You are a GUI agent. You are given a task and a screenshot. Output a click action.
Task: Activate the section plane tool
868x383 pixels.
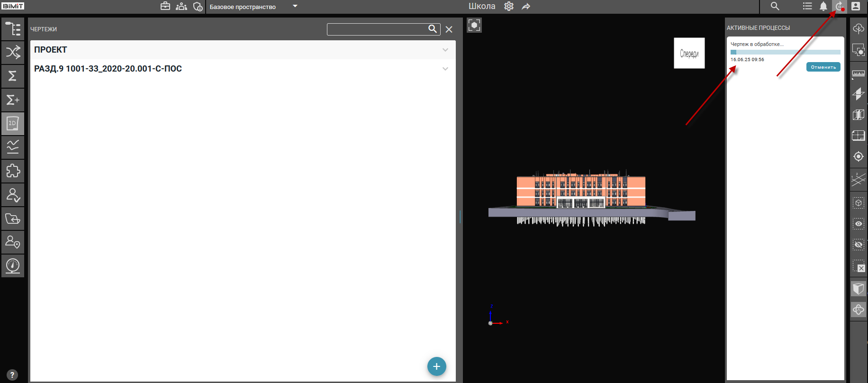point(858,94)
